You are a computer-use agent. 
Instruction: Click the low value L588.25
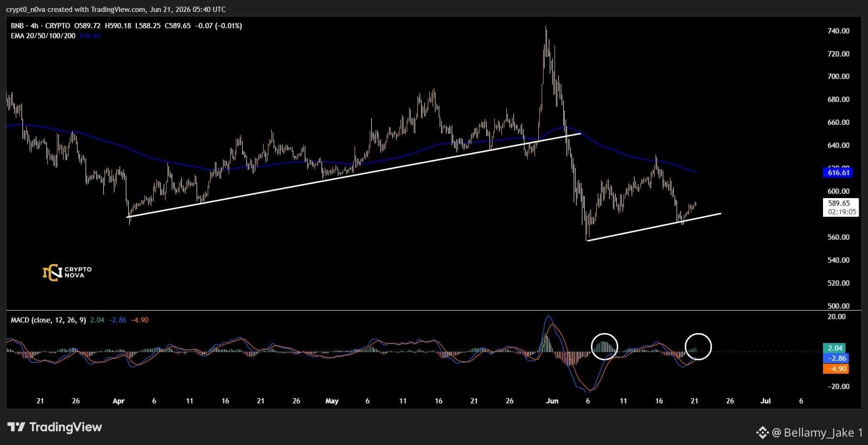point(148,26)
